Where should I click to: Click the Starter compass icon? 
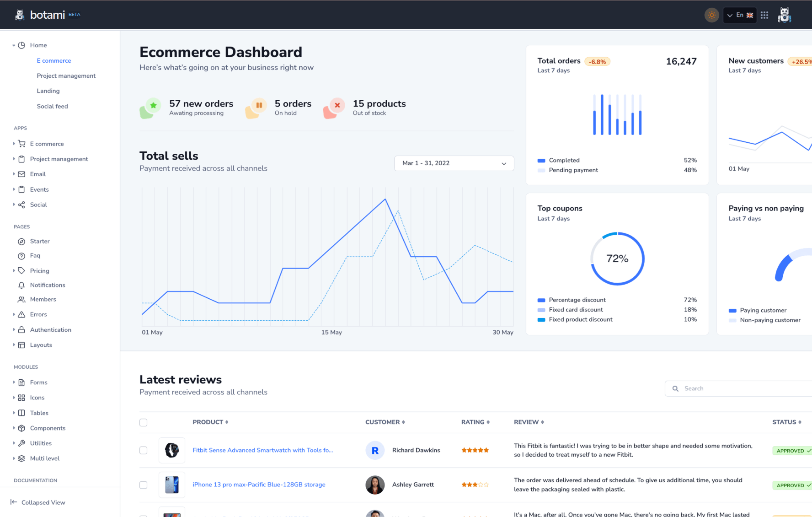tap(21, 242)
